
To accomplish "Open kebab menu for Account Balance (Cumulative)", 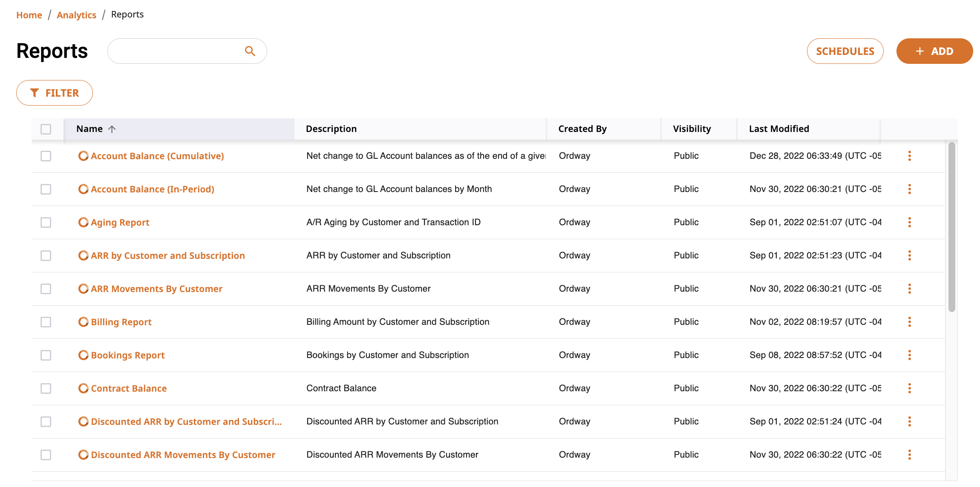I will click(x=909, y=156).
